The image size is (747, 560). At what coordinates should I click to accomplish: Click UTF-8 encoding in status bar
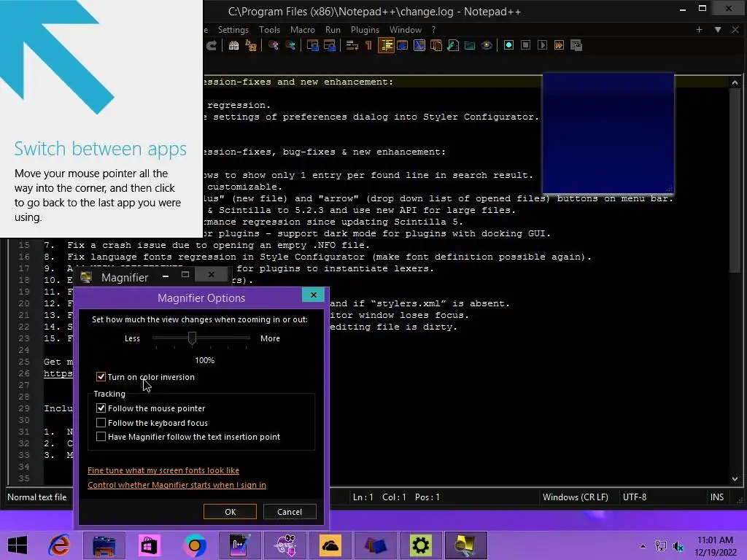pos(635,497)
